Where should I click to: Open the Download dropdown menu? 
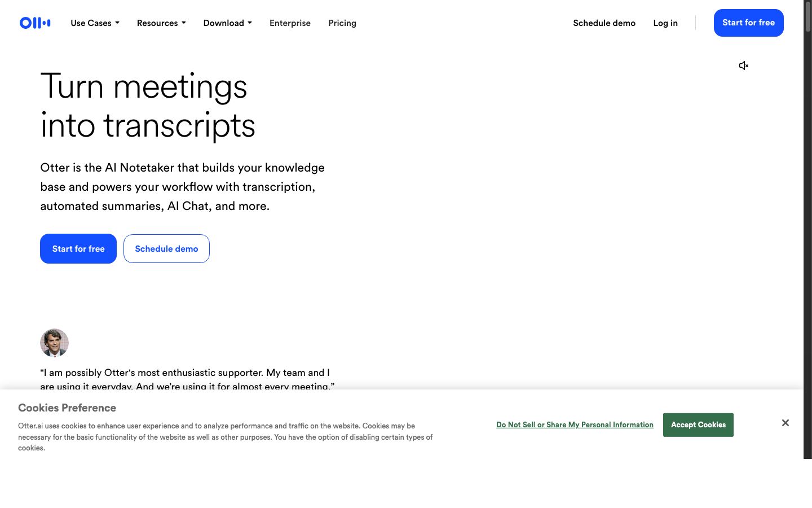(x=227, y=23)
